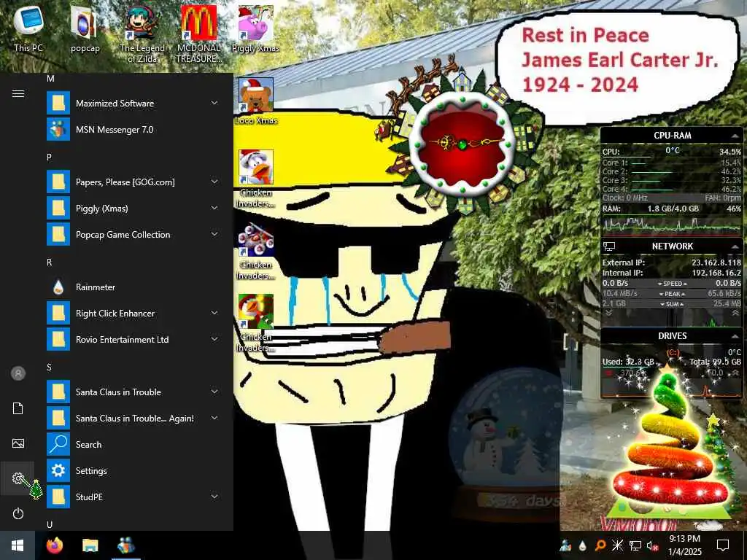747x560 pixels.
Task: Open Loco Xmas desktop shortcut
Action: (256, 101)
